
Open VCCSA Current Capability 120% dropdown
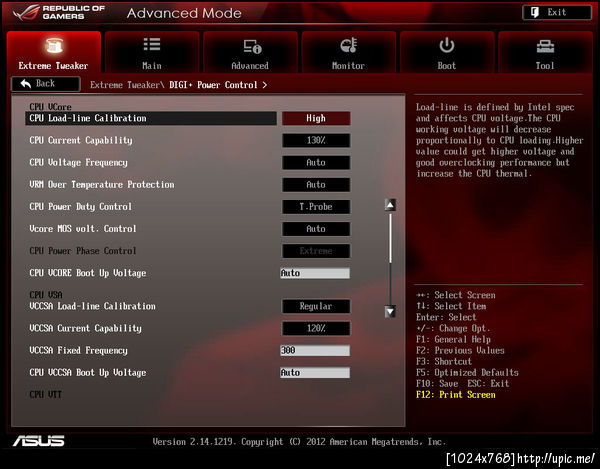316,328
